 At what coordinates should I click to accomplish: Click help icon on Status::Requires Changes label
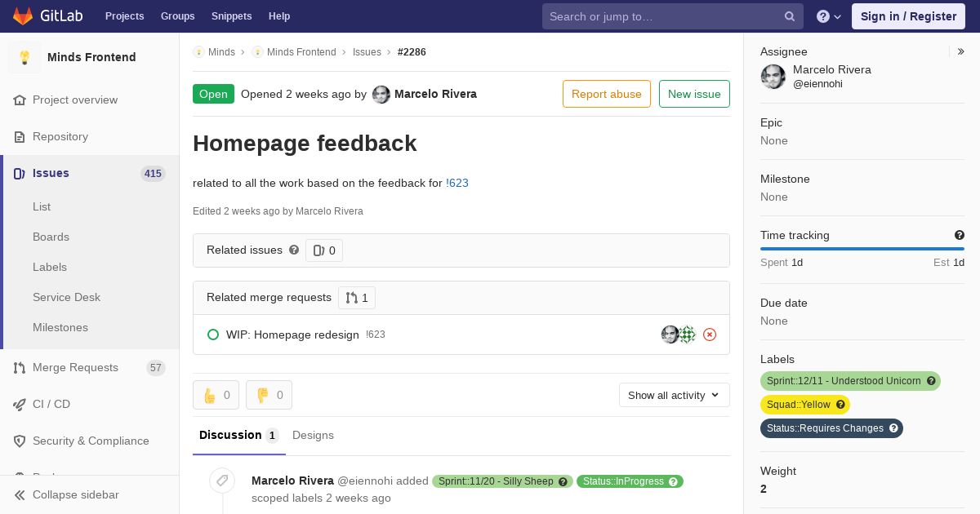click(x=893, y=428)
